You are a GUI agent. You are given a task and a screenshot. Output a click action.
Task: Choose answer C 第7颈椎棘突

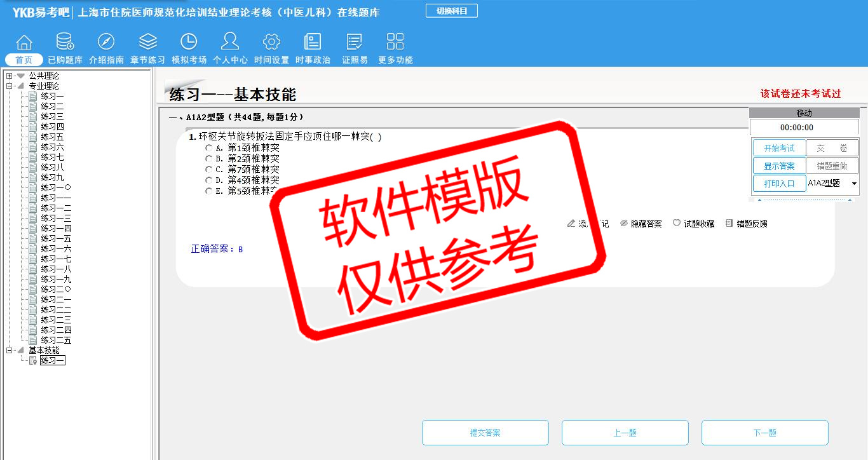point(208,170)
